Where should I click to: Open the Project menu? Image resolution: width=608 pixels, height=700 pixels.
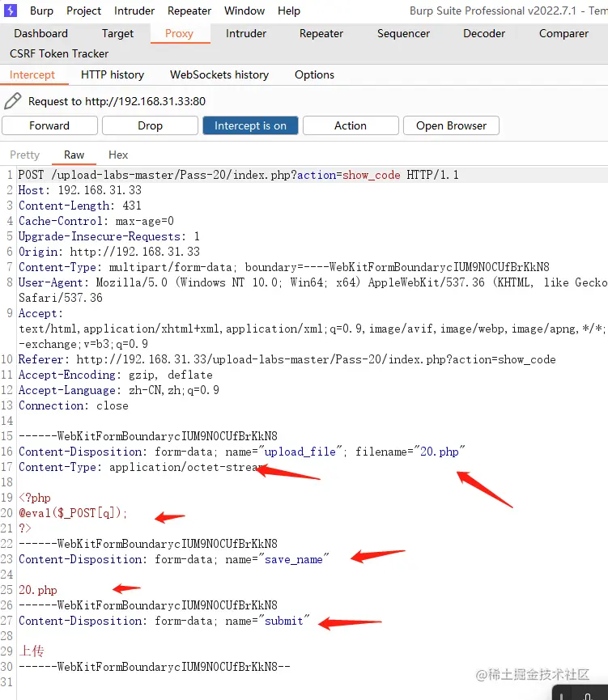(x=83, y=11)
